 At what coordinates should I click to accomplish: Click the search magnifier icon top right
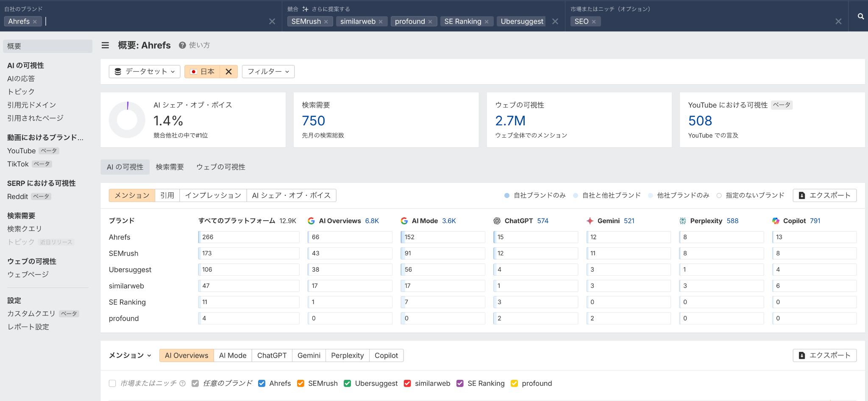860,17
